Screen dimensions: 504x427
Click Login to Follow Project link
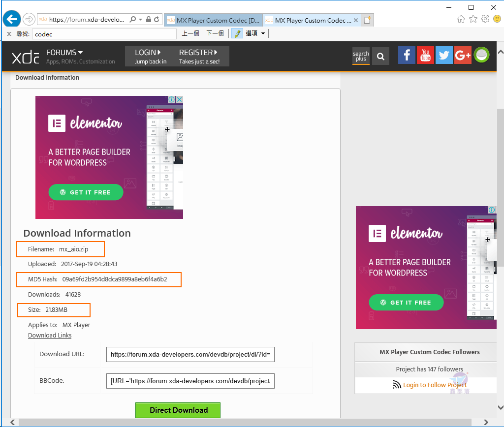click(x=435, y=385)
